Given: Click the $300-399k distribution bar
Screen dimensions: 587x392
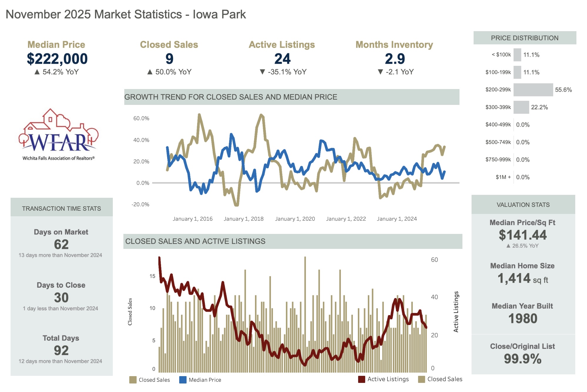Looking at the screenshot, I should 521,107.
